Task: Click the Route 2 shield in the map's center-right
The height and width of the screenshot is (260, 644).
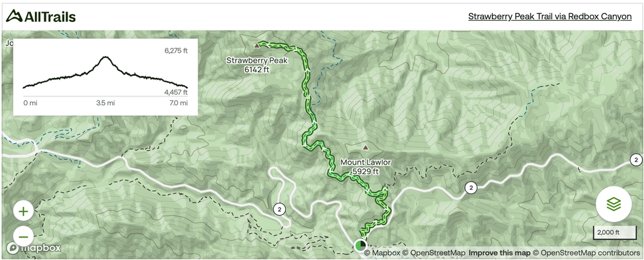Action: 471,188
